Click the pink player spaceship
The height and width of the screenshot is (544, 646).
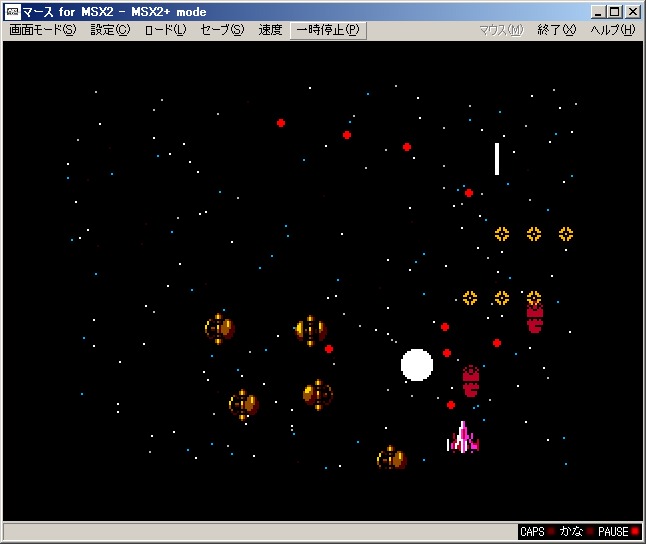pos(463,438)
